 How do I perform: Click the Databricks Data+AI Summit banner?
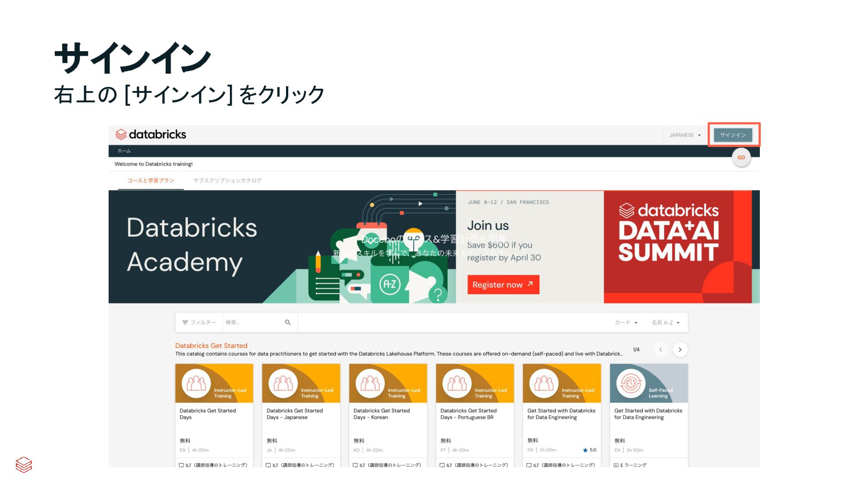click(x=677, y=247)
